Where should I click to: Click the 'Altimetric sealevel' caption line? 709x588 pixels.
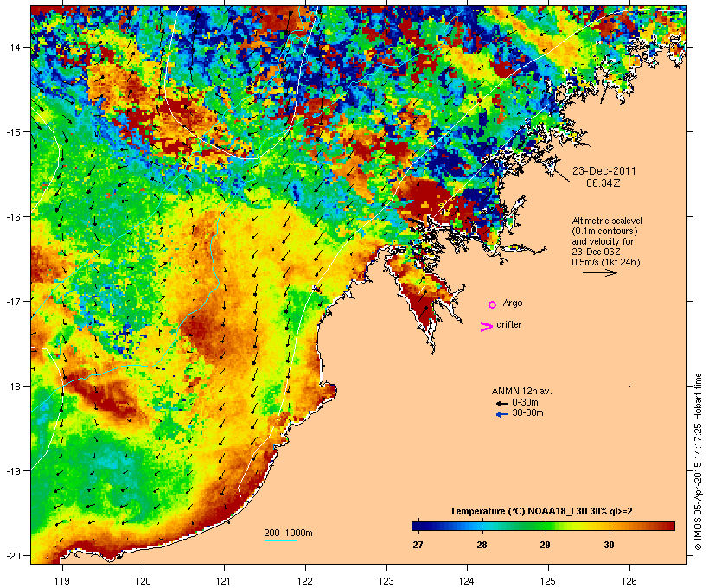tap(607, 220)
